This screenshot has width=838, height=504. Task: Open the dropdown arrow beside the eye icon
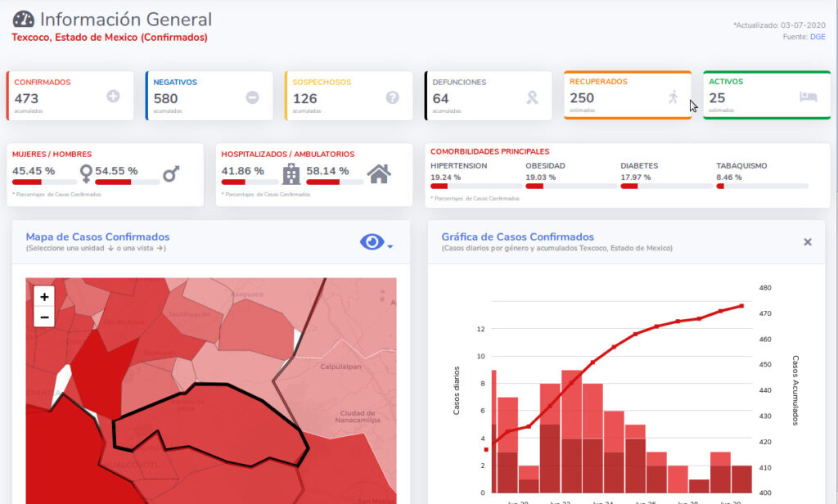pyautogui.click(x=390, y=246)
